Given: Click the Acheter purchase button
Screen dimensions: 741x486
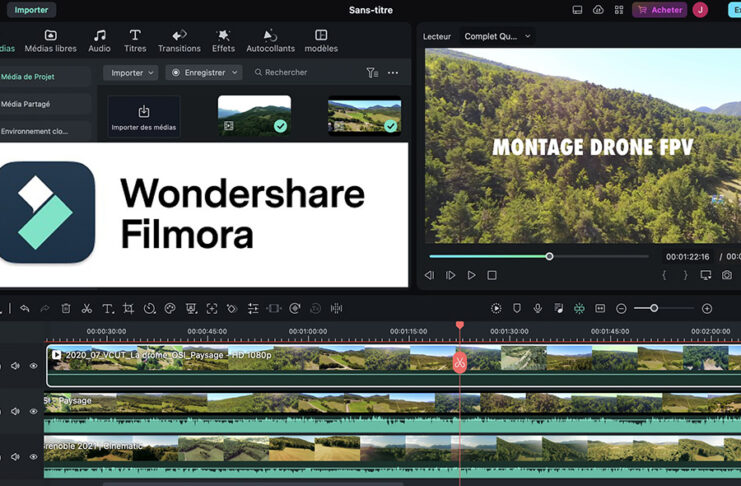Looking at the screenshot, I should coord(660,9).
